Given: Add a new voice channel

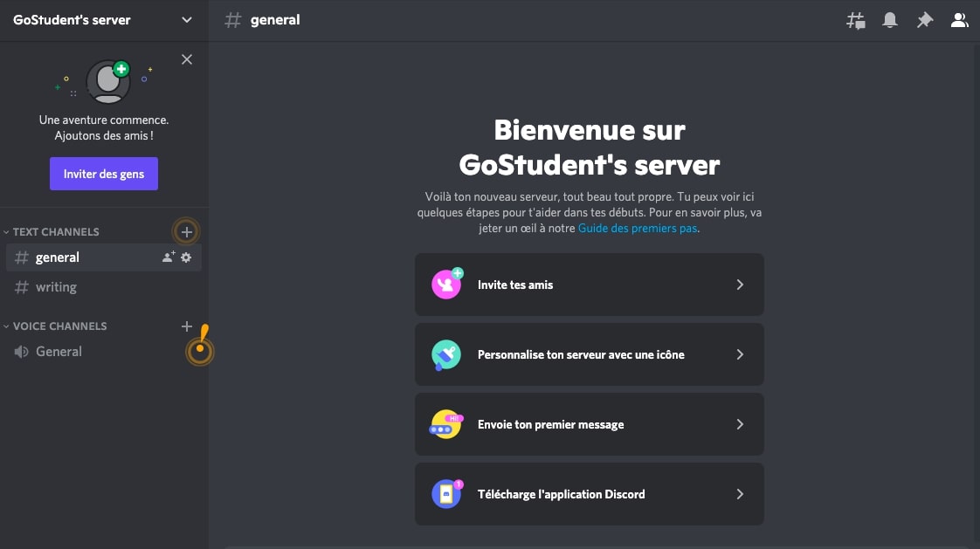Looking at the screenshot, I should (x=186, y=326).
